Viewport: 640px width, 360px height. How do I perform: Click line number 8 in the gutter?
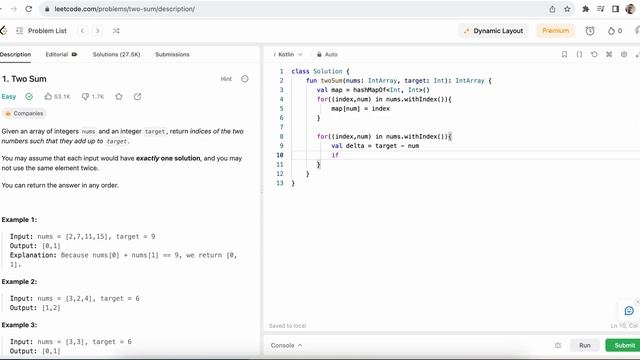281,136
